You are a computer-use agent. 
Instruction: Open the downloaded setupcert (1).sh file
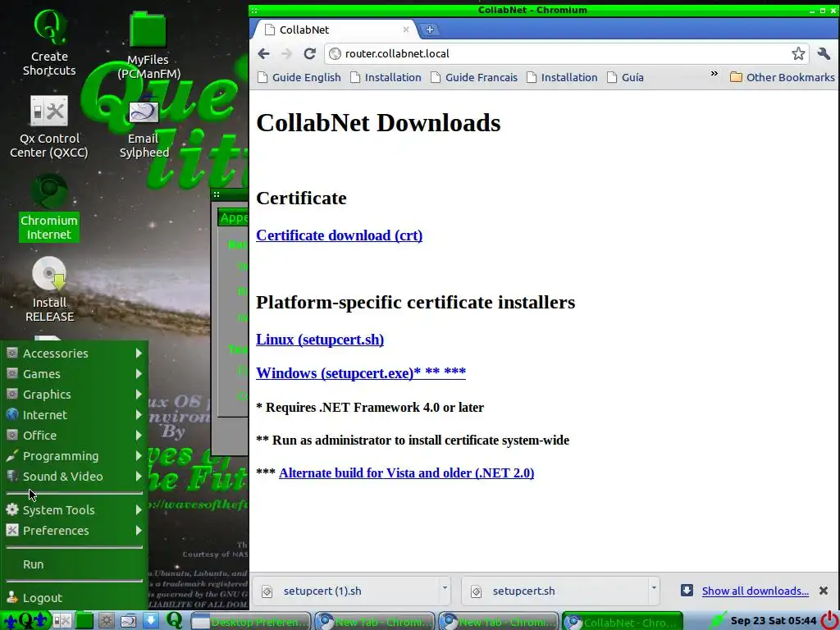click(345, 591)
